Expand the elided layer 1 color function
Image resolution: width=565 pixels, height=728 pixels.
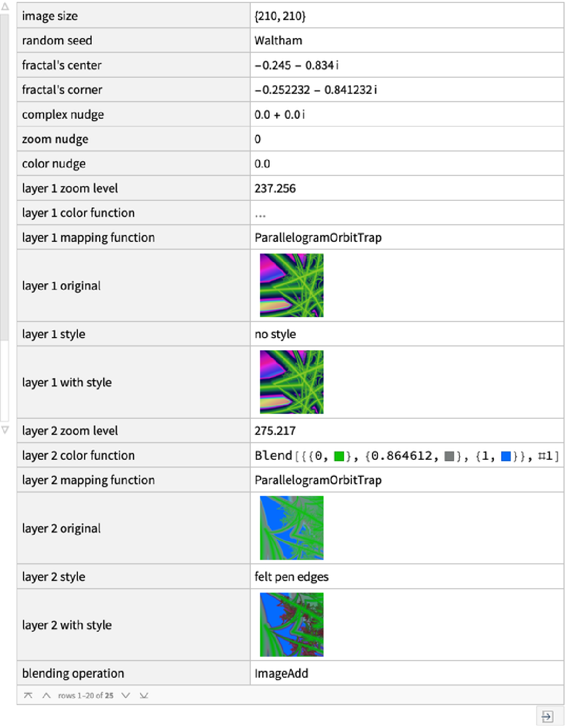click(x=260, y=214)
